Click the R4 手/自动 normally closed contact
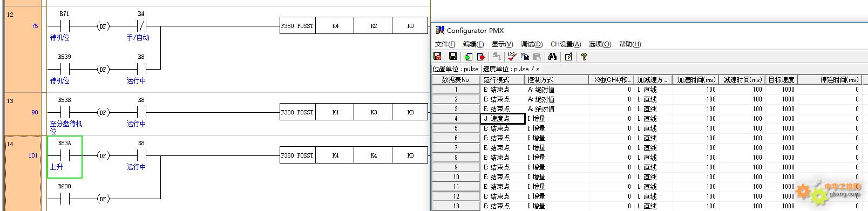The height and width of the screenshot is (211, 868). [141, 25]
